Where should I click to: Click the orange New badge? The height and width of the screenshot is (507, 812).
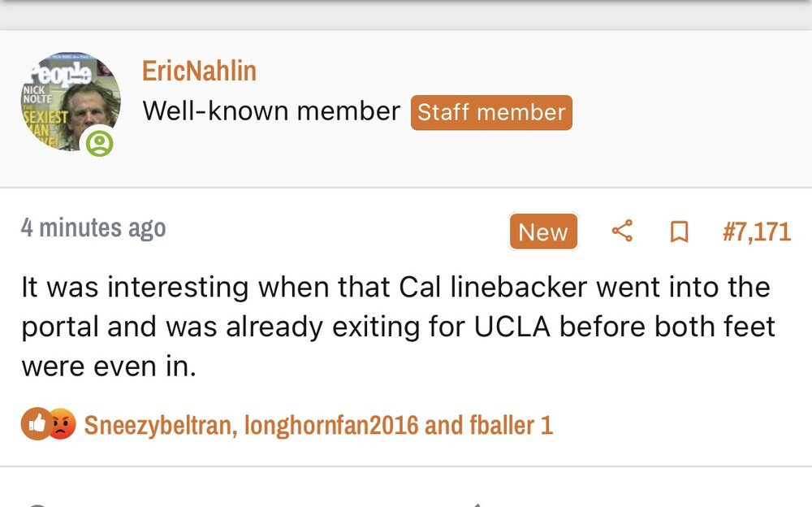click(x=542, y=232)
